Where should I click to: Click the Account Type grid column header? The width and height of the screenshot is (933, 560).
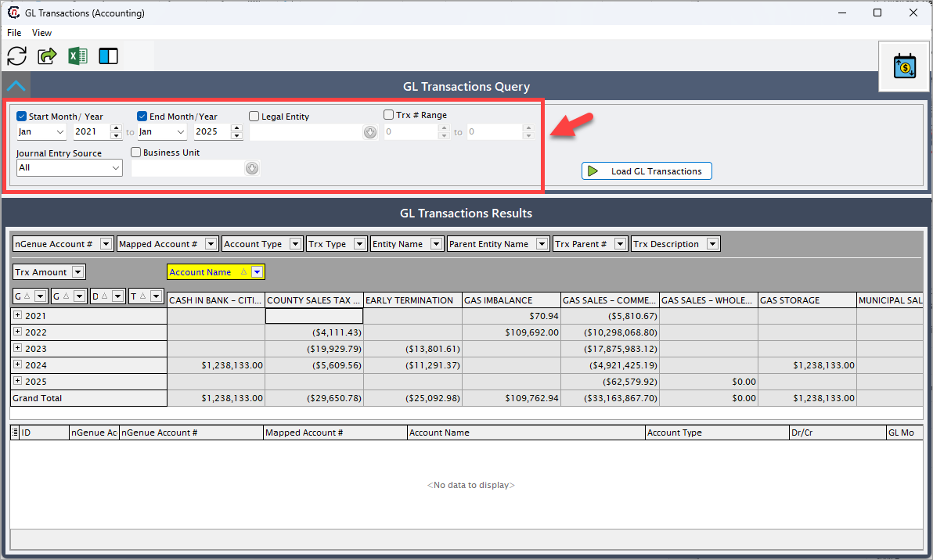(x=717, y=433)
